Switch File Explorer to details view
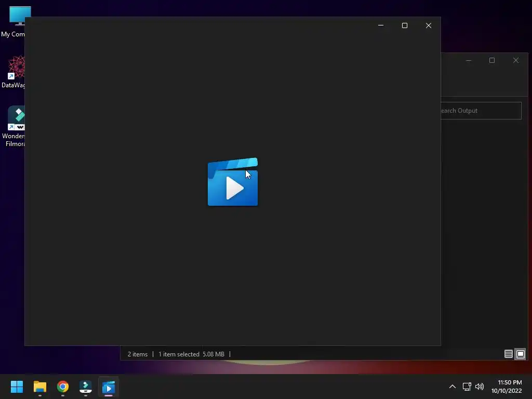Screen dimensions: 532x399 pyautogui.click(x=508, y=354)
